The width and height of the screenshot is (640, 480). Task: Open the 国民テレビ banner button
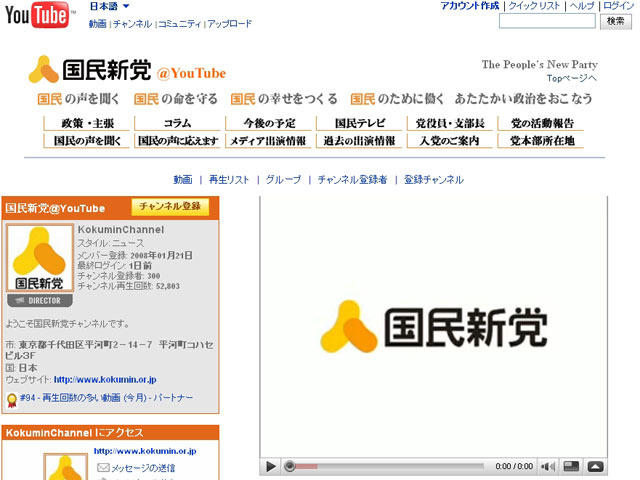(360, 123)
